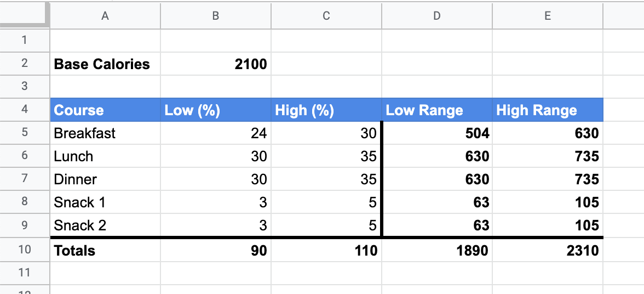Screen dimensions: 644x294
Task: Select column A header
Action: pyautogui.click(x=105, y=16)
